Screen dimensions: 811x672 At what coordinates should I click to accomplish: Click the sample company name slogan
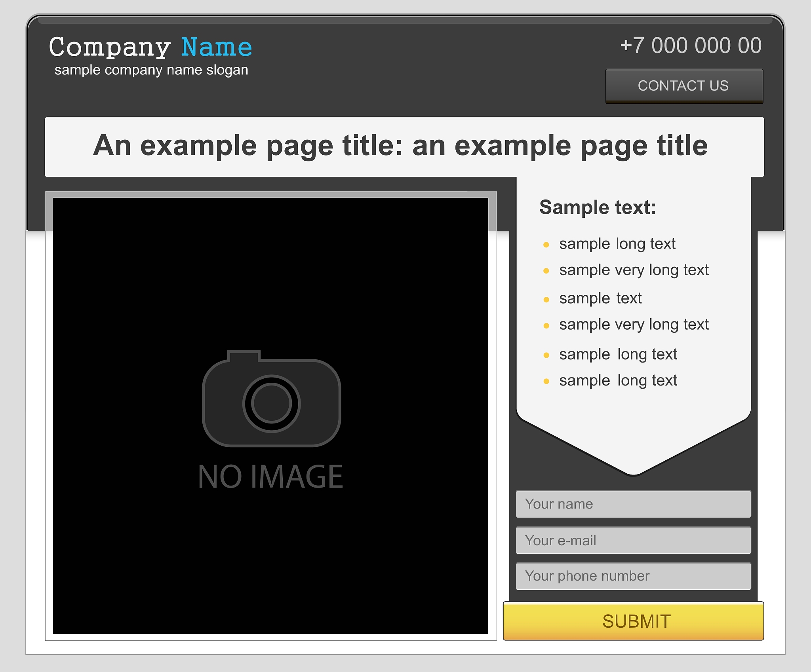click(x=151, y=70)
